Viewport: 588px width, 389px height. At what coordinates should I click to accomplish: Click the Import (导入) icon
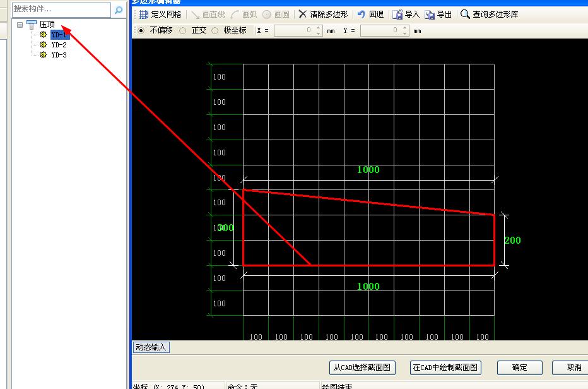pos(397,15)
